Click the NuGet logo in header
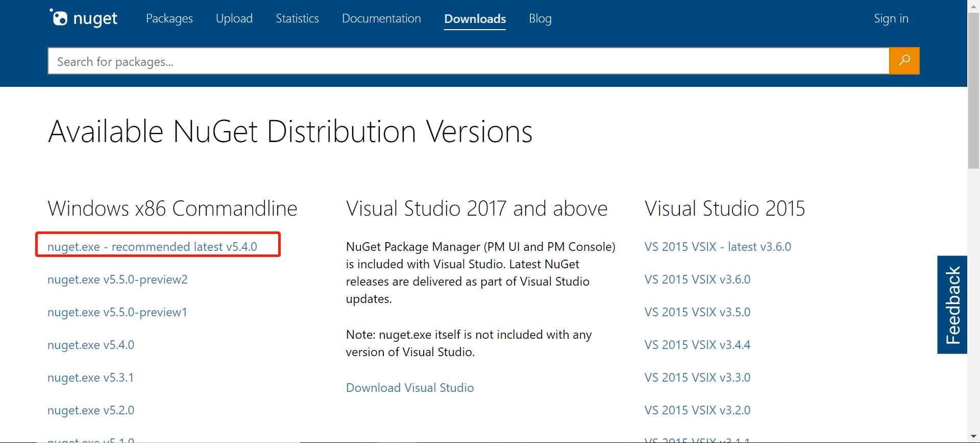980x443 pixels. click(x=84, y=18)
